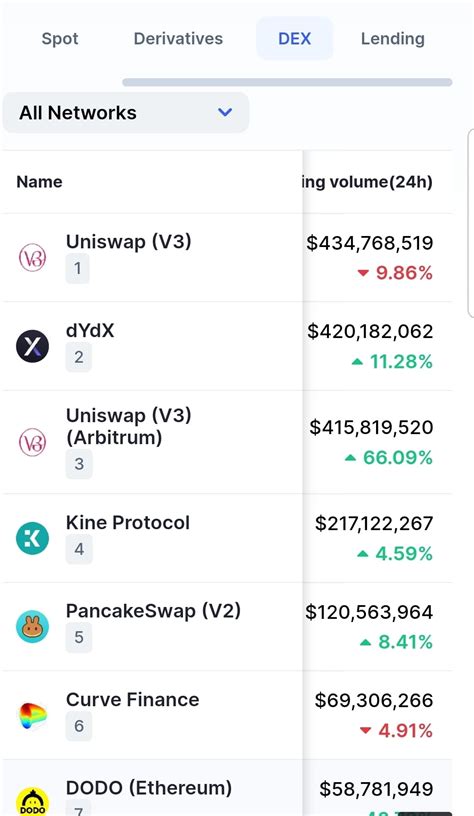This screenshot has width=474, height=816.
Task: Open the Uniswap (V3) exchange link
Action: click(x=129, y=241)
